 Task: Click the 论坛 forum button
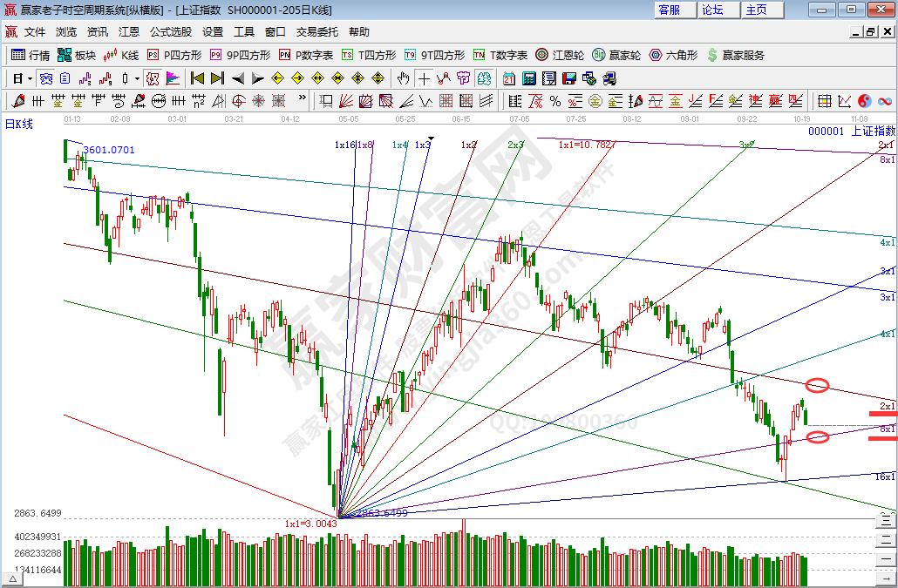tap(712, 10)
